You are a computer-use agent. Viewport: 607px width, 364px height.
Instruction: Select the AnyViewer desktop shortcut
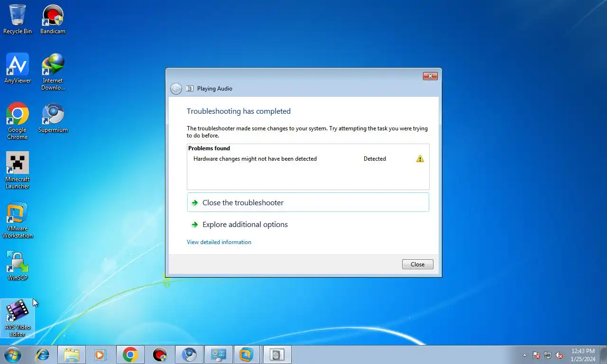click(18, 69)
